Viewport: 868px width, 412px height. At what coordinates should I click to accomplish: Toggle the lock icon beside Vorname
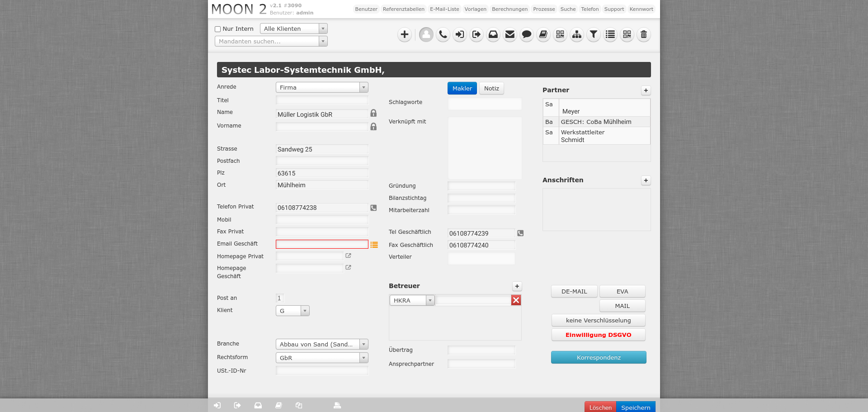[x=373, y=127]
